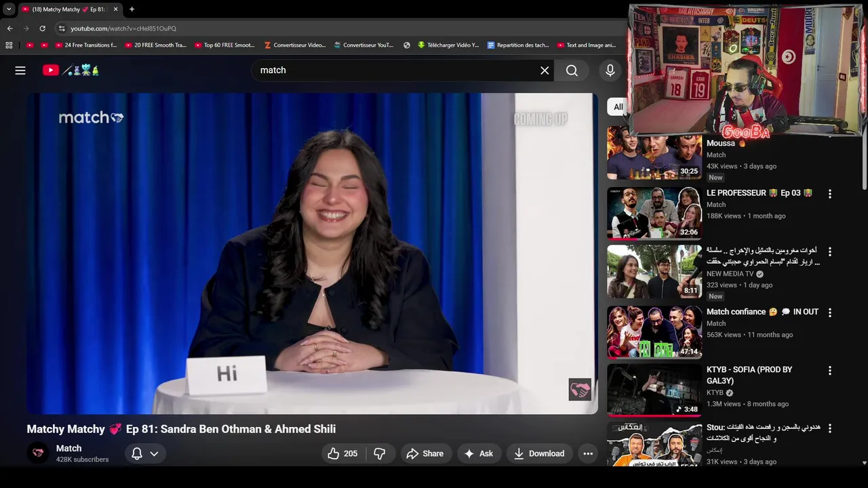868x488 pixels.
Task: Click the Ask button
Action: pos(479,453)
